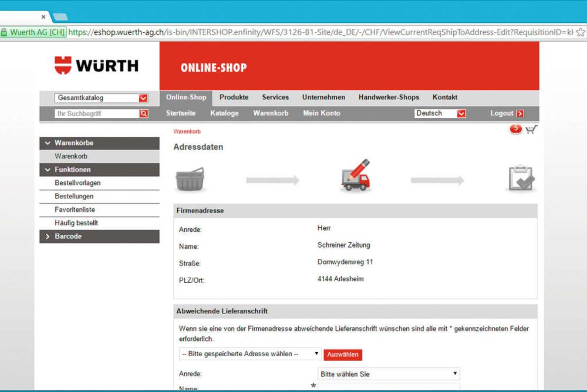The width and height of the screenshot is (587, 392).
Task: Click the basket step icon
Action: click(x=190, y=179)
